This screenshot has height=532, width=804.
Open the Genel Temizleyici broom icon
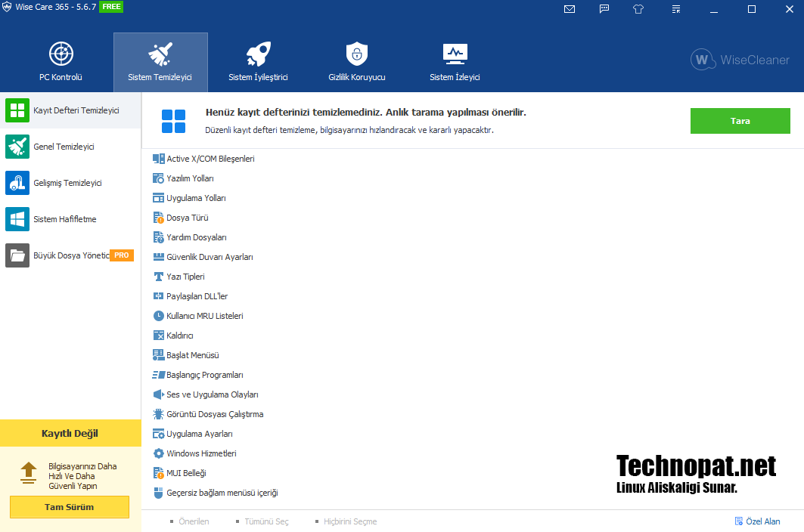[17, 147]
